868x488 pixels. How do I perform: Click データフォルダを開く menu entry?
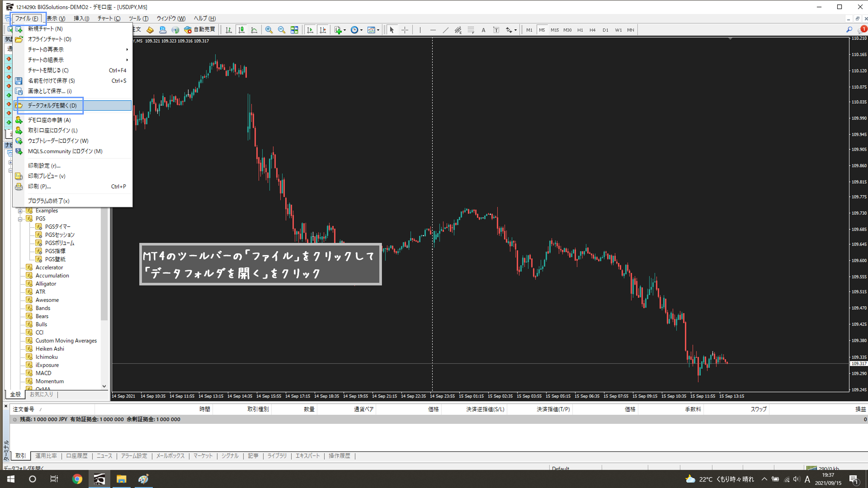click(52, 105)
